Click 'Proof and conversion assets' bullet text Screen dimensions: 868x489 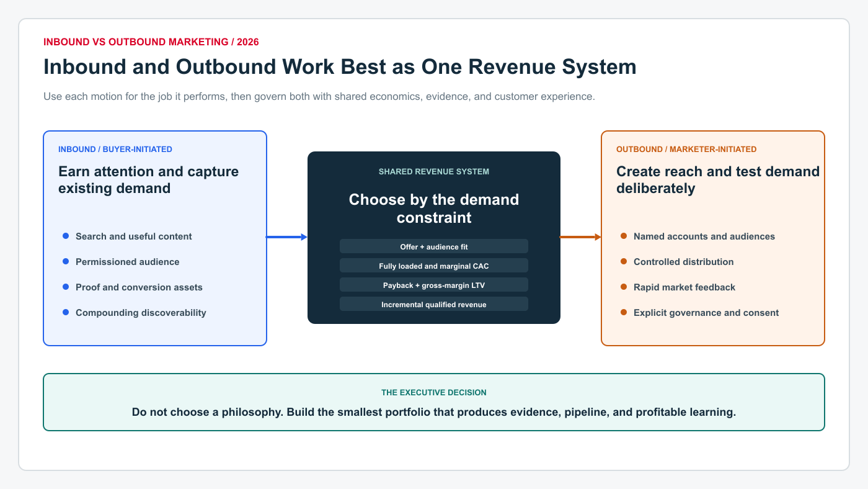tap(139, 287)
